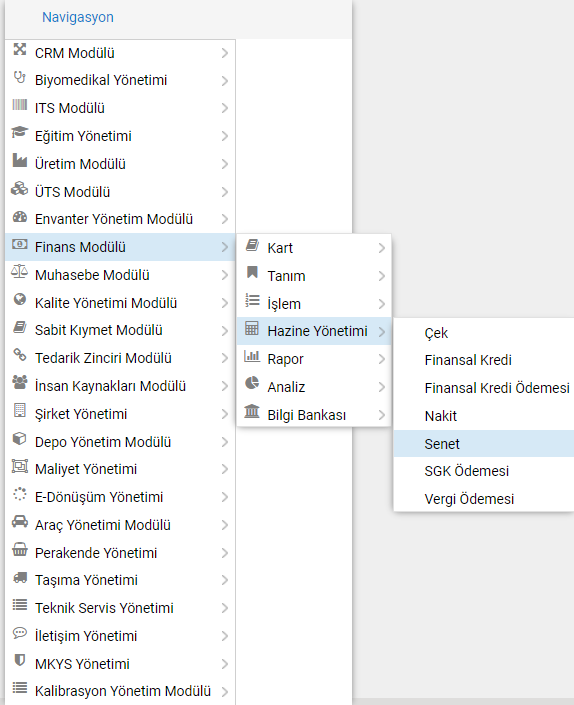Click the truck icon for Taşıma Yönetimi

pyautogui.click(x=19, y=577)
